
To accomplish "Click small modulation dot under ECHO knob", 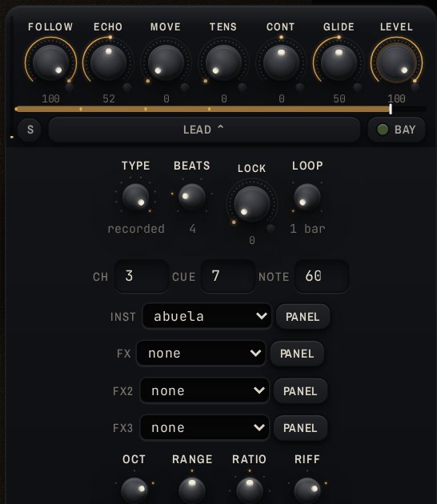I will coord(127,87).
